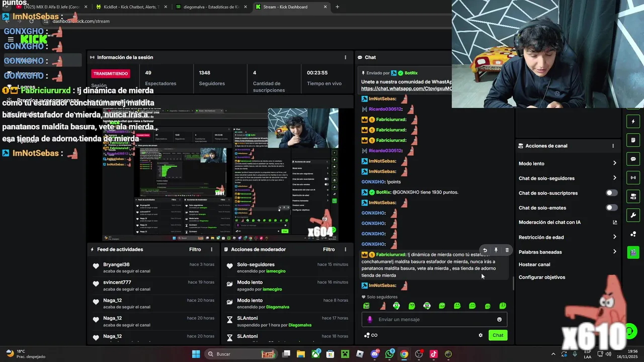Viewport: 644px width, 362px height.
Task: Open the broadcast signal sidebar icon
Action: (633, 177)
